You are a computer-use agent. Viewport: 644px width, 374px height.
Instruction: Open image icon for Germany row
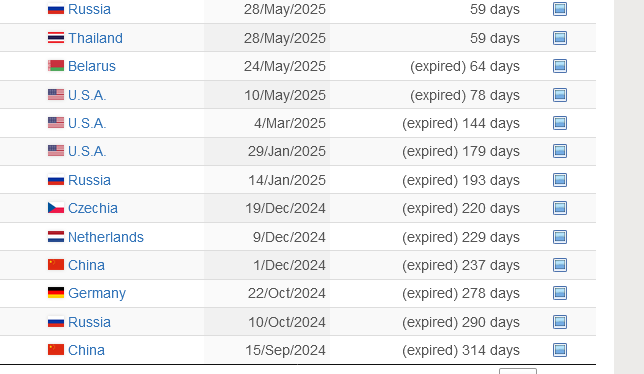(560, 293)
